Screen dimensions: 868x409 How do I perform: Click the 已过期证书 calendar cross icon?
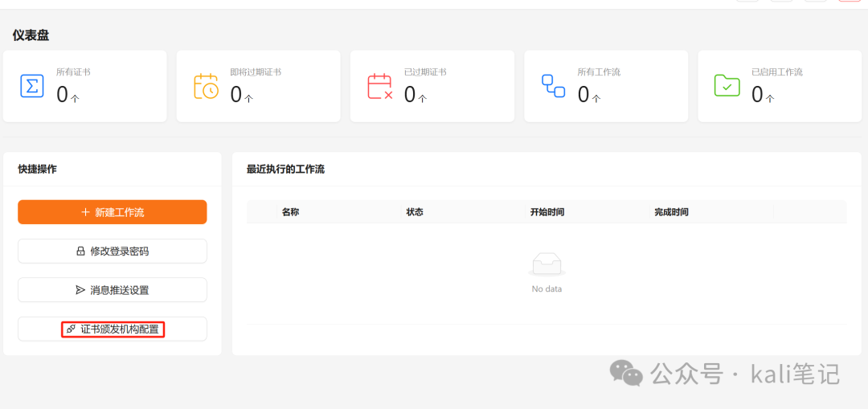[379, 86]
